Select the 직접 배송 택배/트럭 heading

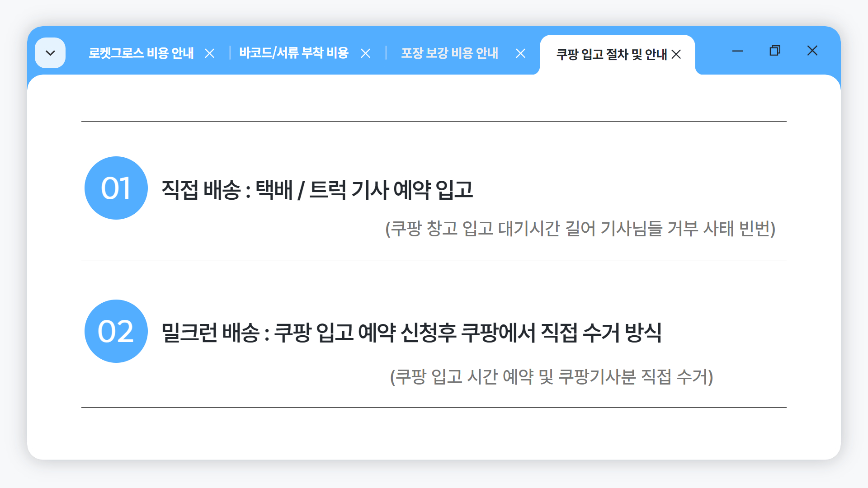pyautogui.click(x=317, y=190)
